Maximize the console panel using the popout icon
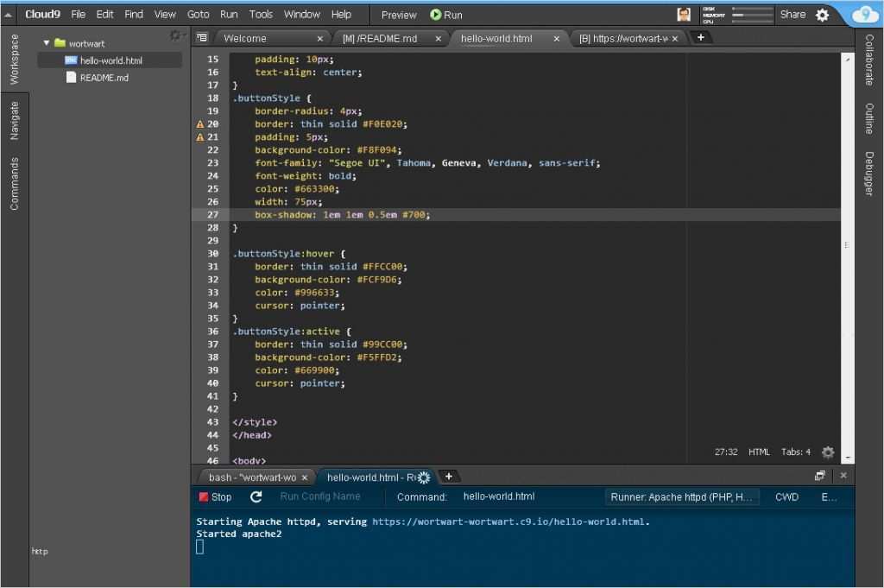 [x=819, y=476]
